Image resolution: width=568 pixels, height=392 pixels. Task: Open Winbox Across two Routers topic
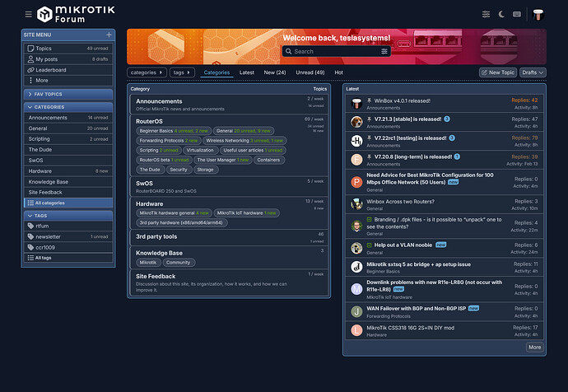[400, 202]
